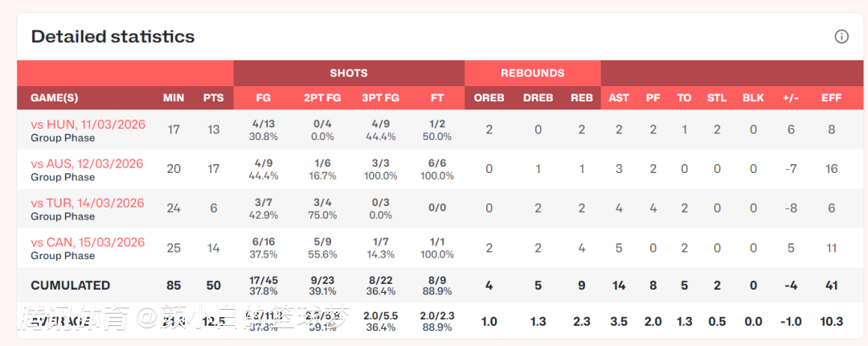Open the vs CAN, 15/03/2026 game link
Image resolution: width=868 pixels, height=346 pixels.
(88, 242)
